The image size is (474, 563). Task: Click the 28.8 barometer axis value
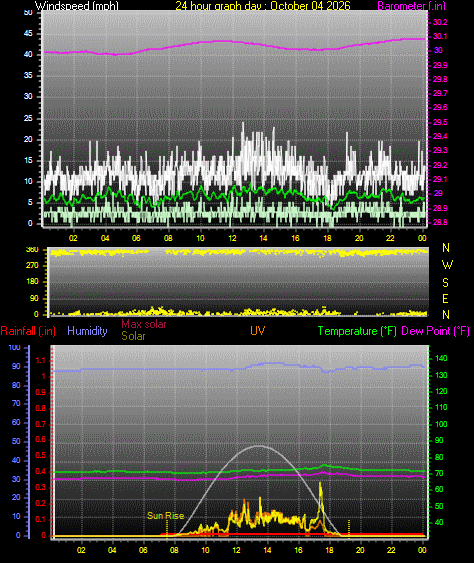click(440, 222)
